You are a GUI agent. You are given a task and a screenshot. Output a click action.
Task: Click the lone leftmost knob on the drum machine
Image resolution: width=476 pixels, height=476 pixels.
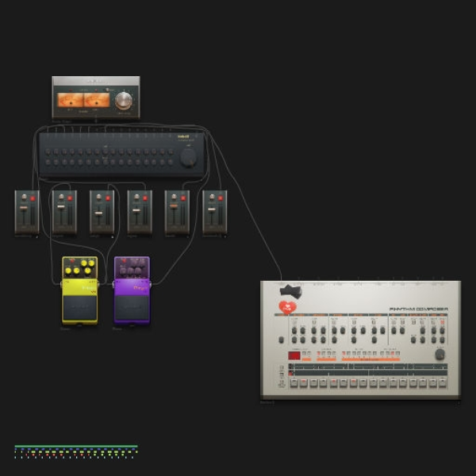282,340
